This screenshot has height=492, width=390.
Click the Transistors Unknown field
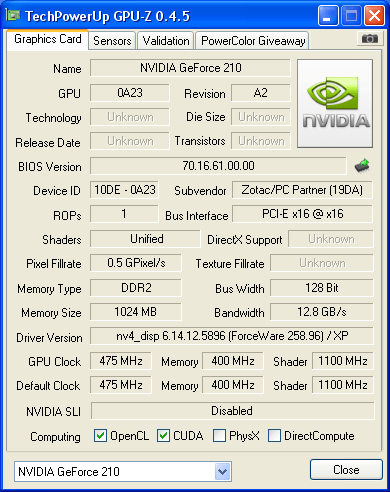[261, 141]
